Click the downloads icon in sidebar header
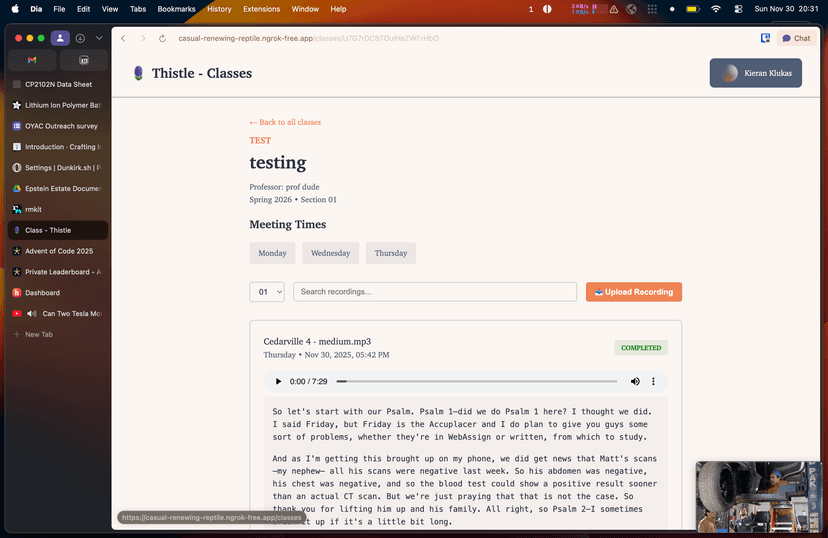Image resolution: width=828 pixels, height=538 pixels. pos(80,38)
